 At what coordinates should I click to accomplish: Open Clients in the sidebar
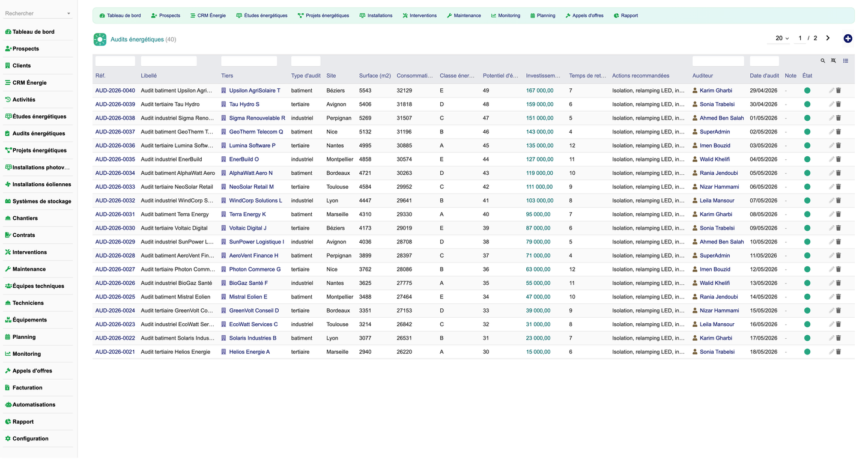pos(22,65)
